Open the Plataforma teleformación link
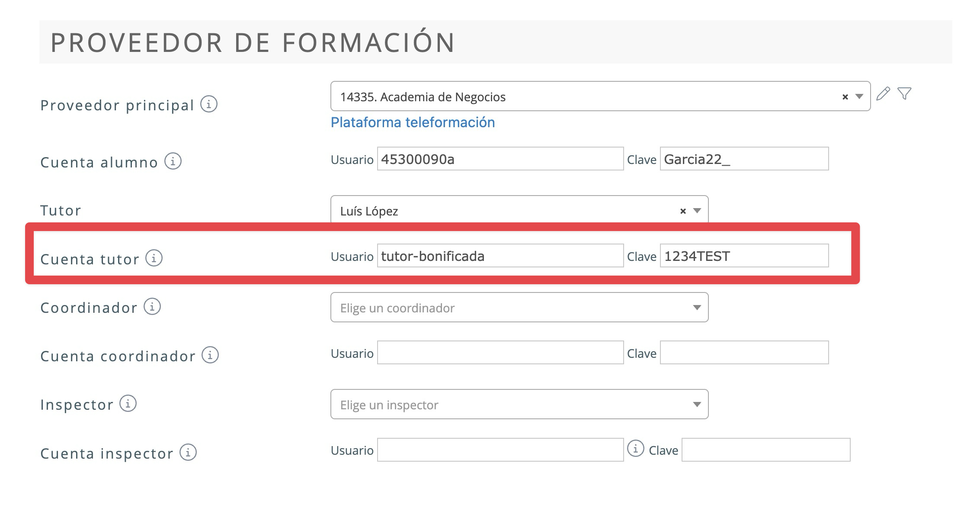 point(413,122)
